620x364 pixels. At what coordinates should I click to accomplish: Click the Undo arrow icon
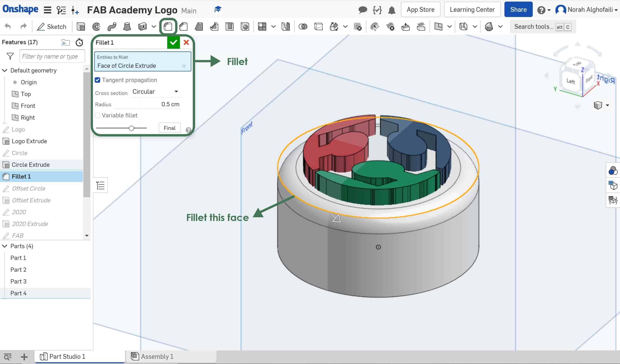click(8, 26)
